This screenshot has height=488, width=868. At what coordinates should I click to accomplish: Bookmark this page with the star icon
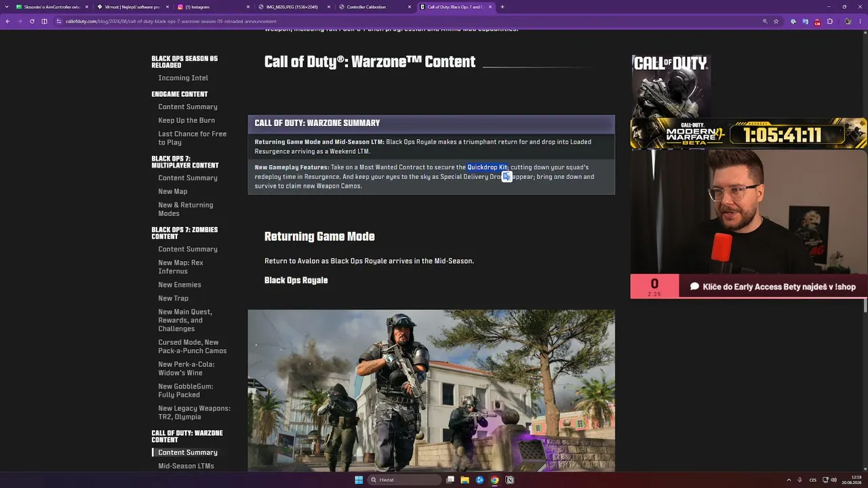pos(776,21)
